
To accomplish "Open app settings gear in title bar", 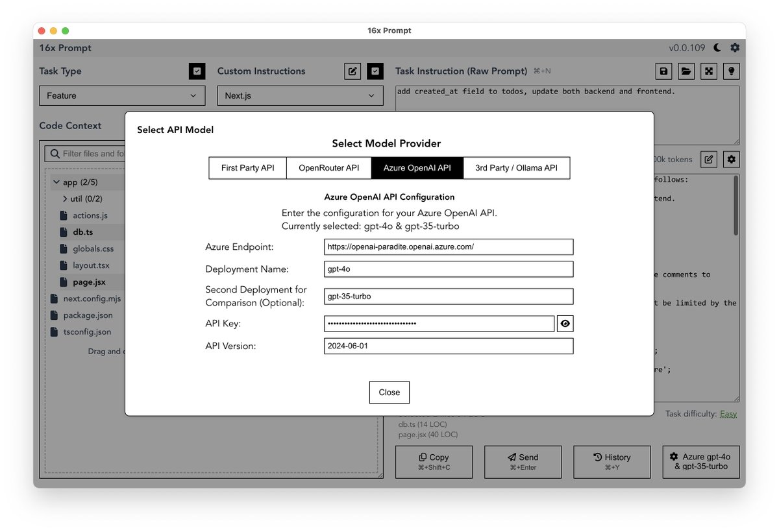I will [x=735, y=47].
